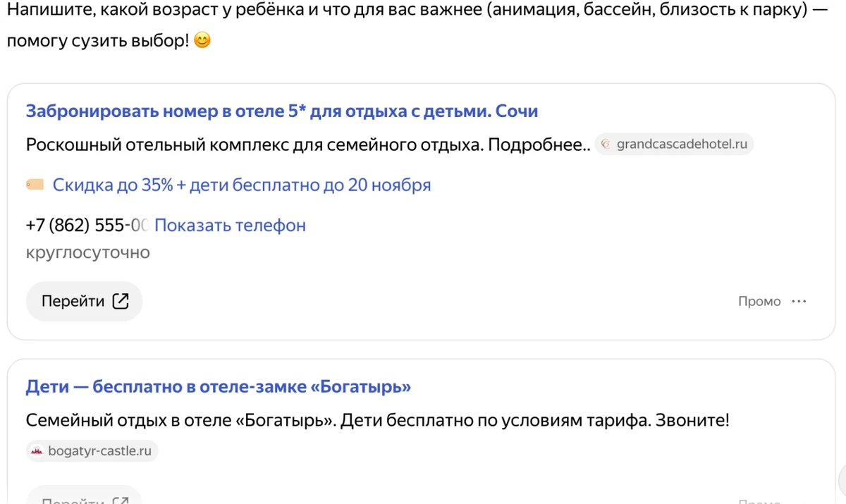
Task: Open the three-dots menu next to 'Промо'
Action: point(799,301)
